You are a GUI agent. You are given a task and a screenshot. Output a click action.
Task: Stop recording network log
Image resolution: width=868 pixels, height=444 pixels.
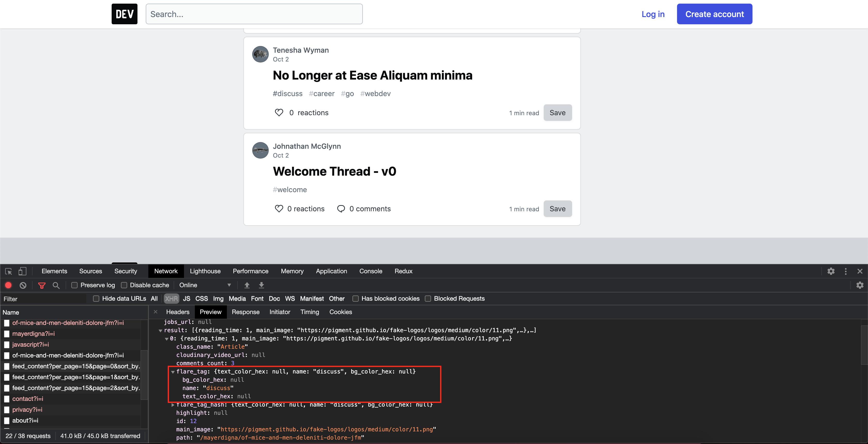pos(9,285)
